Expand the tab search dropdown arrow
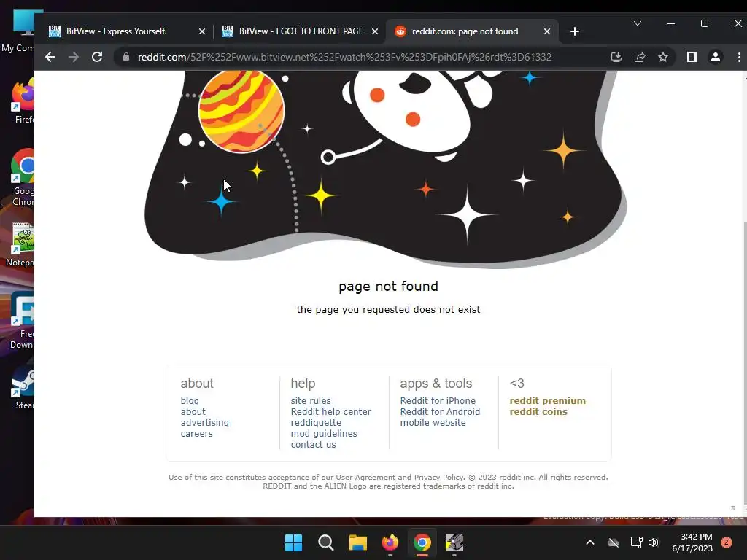This screenshot has height=560, width=747. pyautogui.click(x=637, y=23)
